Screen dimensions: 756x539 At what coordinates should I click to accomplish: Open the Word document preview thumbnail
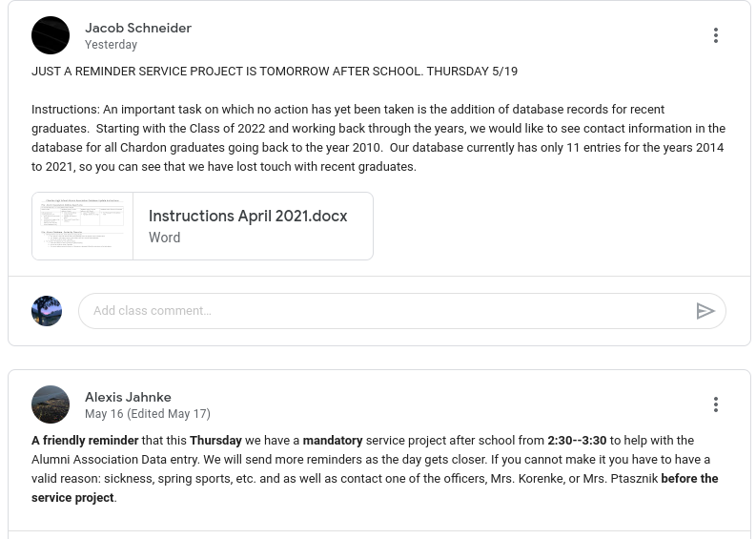pyautogui.click(x=83, y=226)
